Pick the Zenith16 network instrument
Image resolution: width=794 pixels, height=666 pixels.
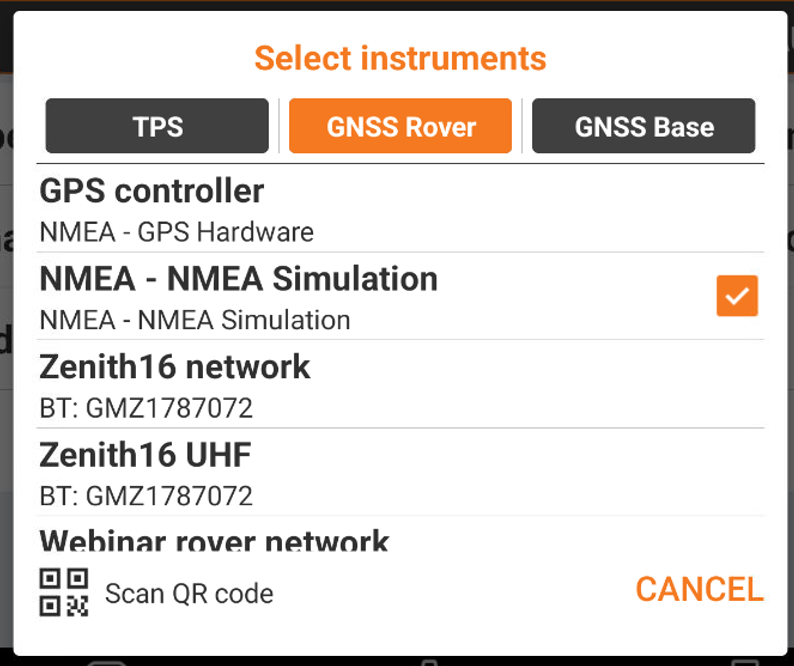(175, 367)
